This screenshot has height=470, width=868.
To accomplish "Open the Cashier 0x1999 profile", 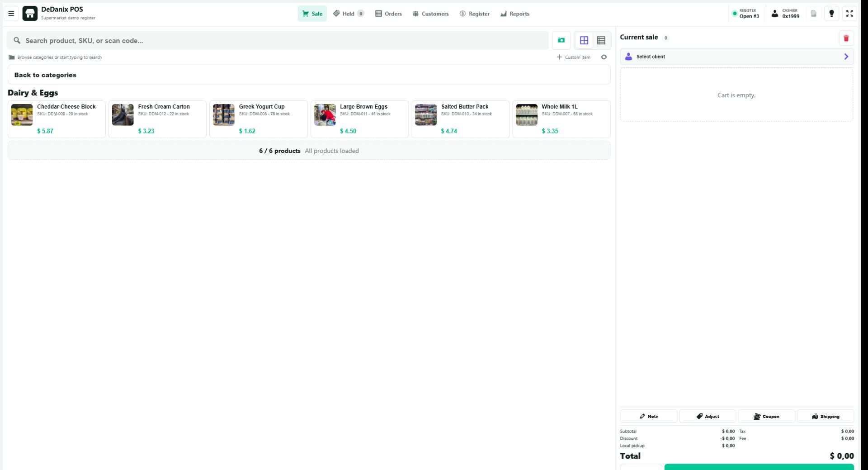I will [785, 14].
